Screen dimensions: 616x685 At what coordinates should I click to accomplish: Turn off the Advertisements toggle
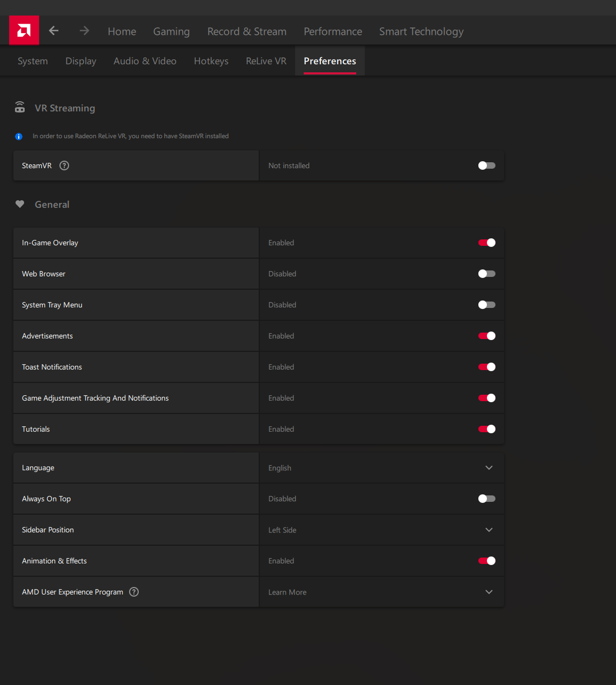coord(487,336)
